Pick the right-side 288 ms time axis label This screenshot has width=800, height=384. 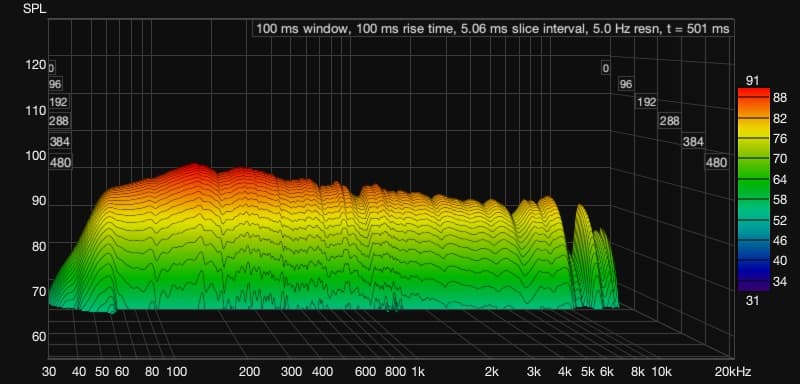coord(669,121)
